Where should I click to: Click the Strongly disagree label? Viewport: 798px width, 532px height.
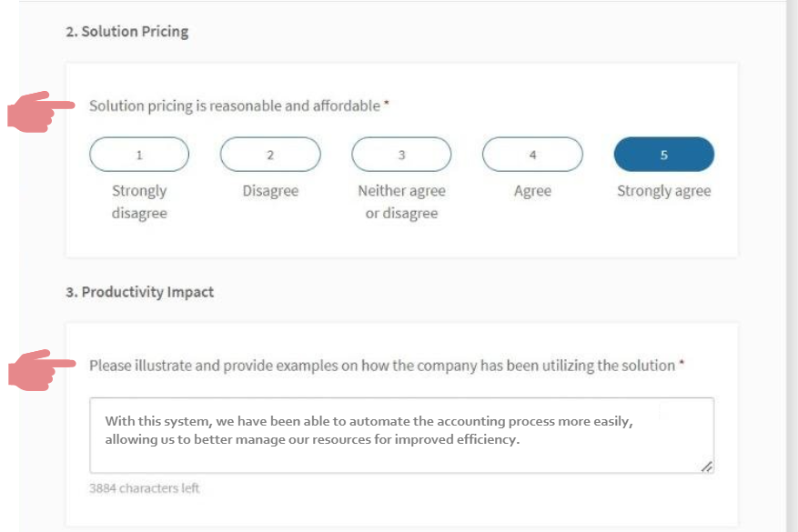139,202
